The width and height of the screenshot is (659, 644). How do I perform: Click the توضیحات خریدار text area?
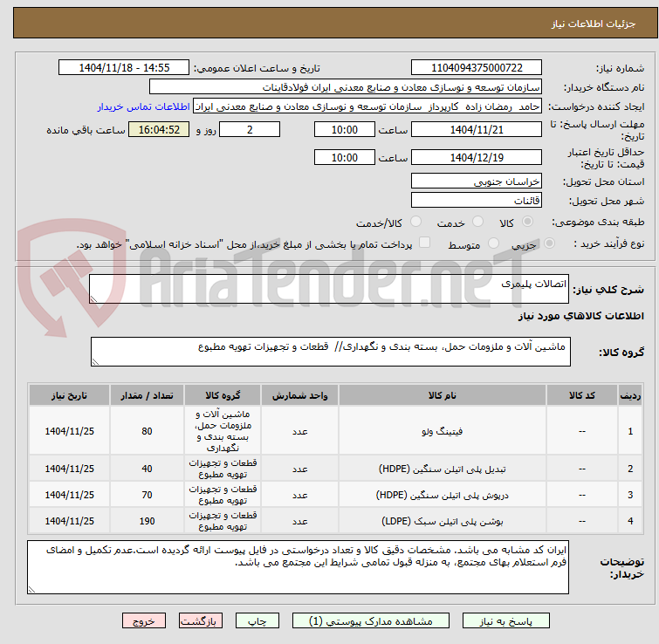(x=298, y=567)
